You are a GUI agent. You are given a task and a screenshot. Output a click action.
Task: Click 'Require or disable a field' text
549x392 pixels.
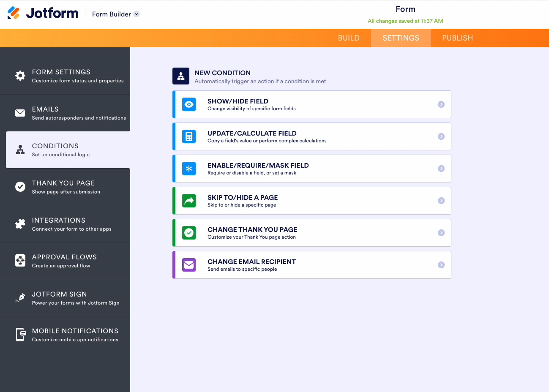(252, 173)
